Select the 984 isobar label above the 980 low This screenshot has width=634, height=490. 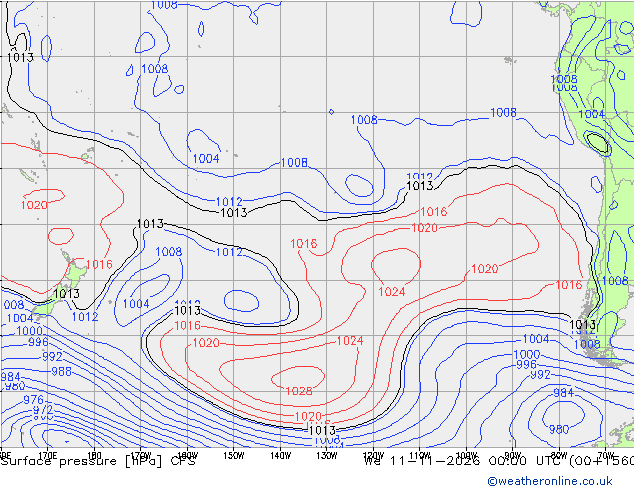(563, 393)
